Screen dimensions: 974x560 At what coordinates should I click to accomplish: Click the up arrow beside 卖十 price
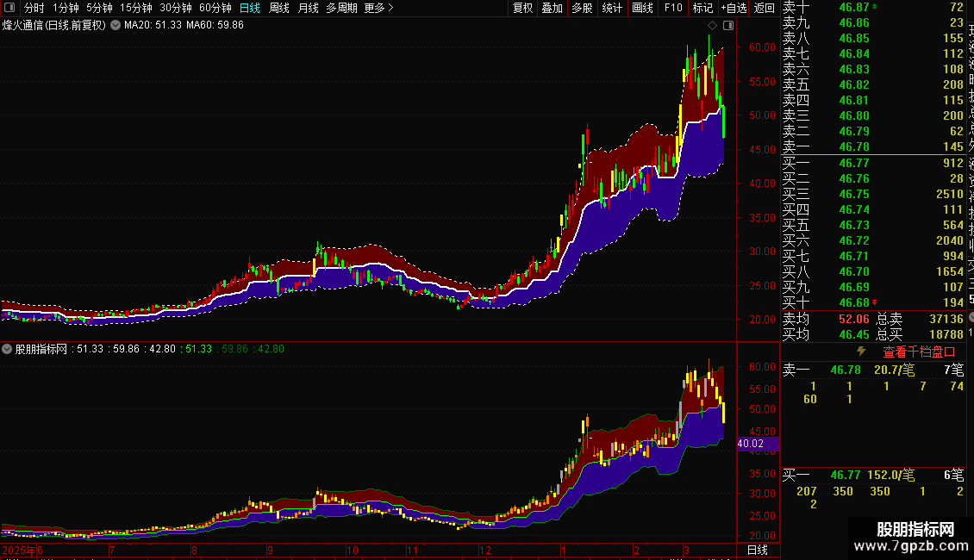click(x=875, y=6)
